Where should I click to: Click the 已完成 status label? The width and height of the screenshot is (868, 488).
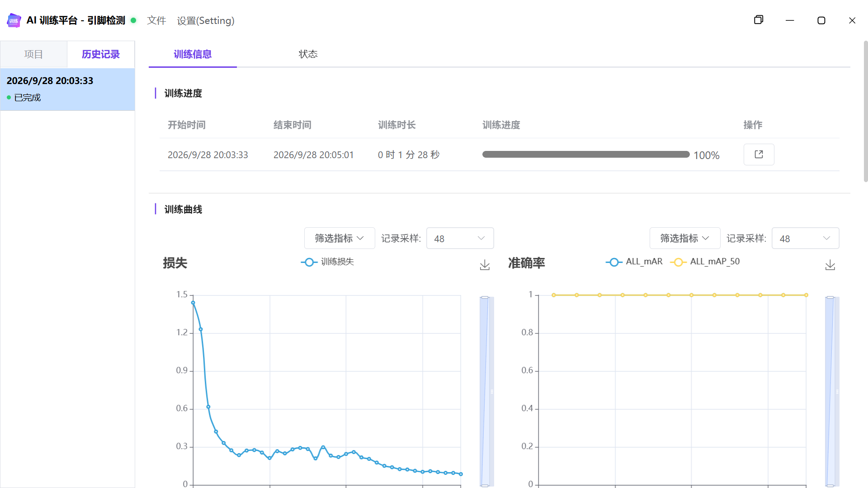click(27, 98)
